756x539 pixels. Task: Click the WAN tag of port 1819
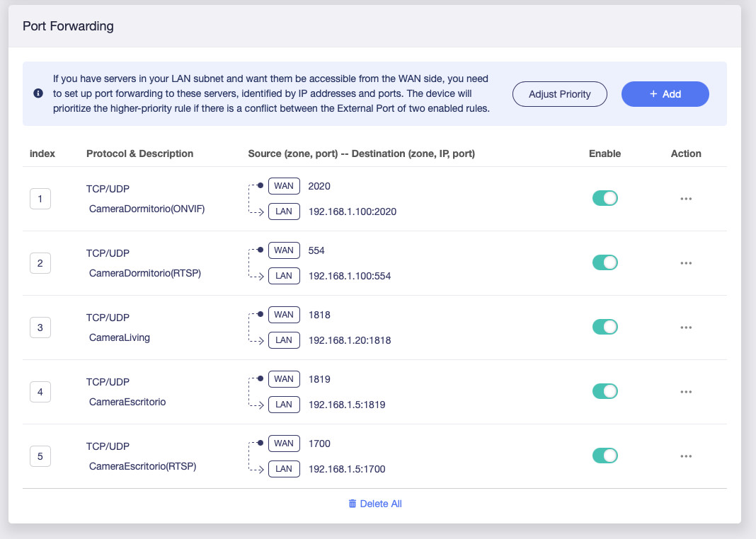click(x=284, y=379)
